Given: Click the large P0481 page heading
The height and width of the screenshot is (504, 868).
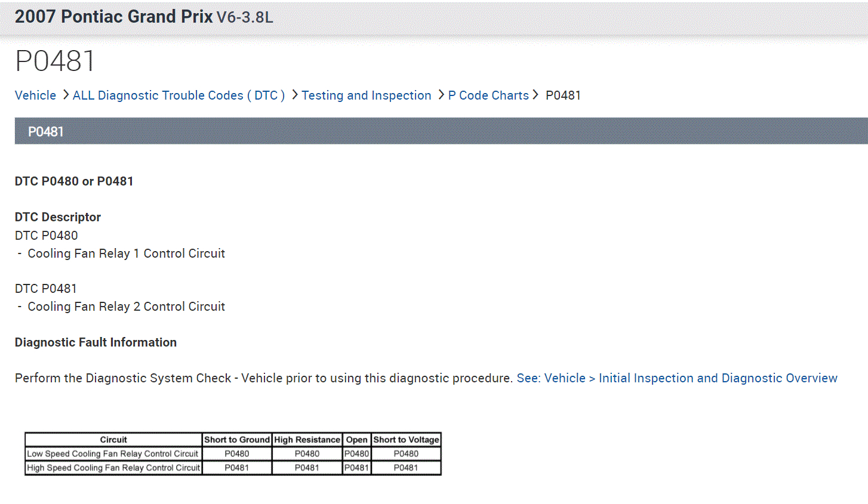Looking at the screenshot, I should coord(55,61).
